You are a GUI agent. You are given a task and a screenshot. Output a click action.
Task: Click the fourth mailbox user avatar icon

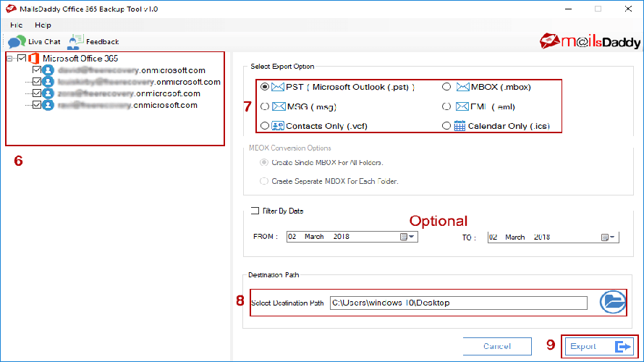(x=48, y=105)
